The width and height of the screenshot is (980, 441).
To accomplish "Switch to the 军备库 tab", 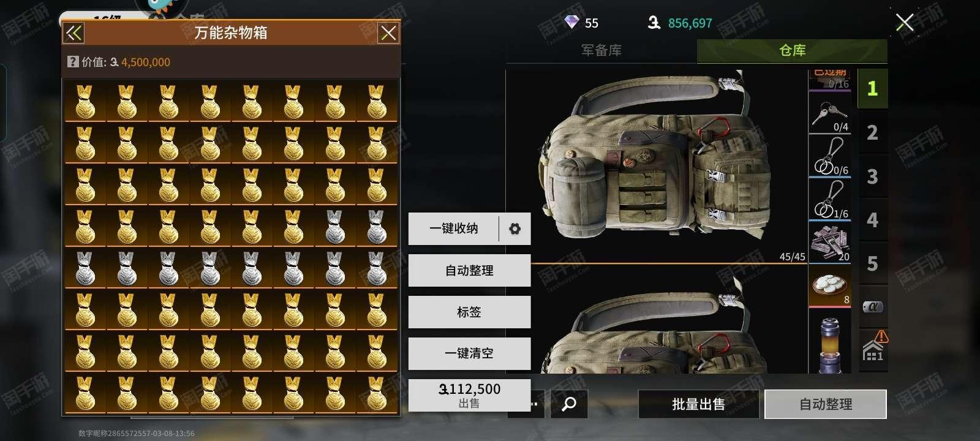I will (601, 50).
